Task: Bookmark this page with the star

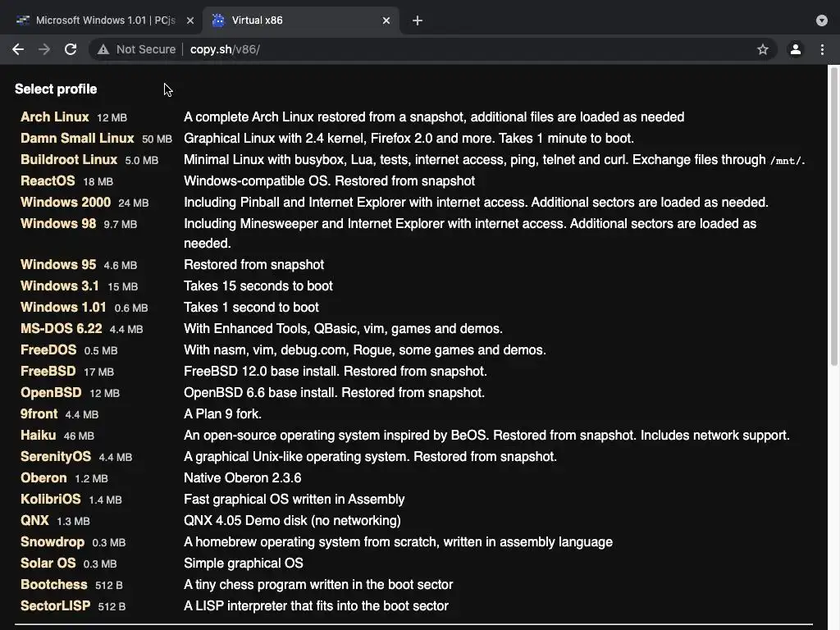Action: [763, 49]
